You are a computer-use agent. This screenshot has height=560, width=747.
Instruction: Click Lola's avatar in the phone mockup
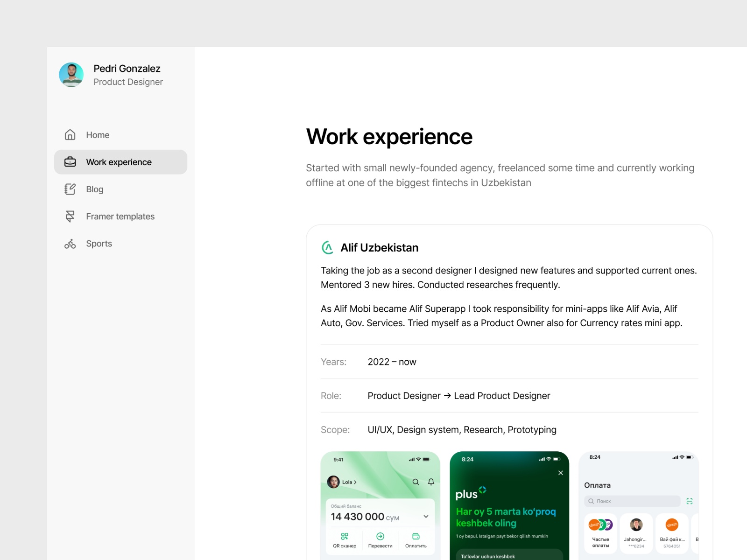(333, 482)
